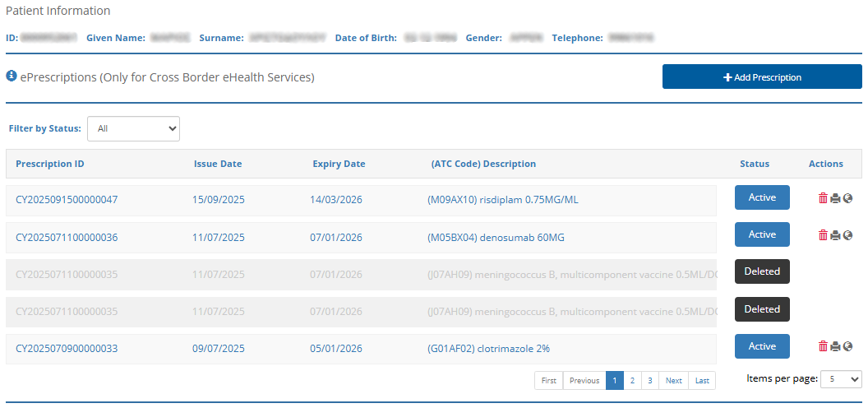The height and width of the screenshot is (408, 868).
Task: Go to page 3 of prescriptions
Action: click(x=649, y=381)
